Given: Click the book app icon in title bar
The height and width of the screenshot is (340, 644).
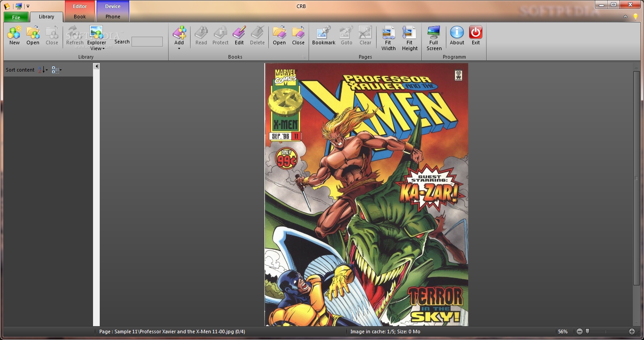Looking at the screenshot, I should pyautogui.click(x=7, y=6).
